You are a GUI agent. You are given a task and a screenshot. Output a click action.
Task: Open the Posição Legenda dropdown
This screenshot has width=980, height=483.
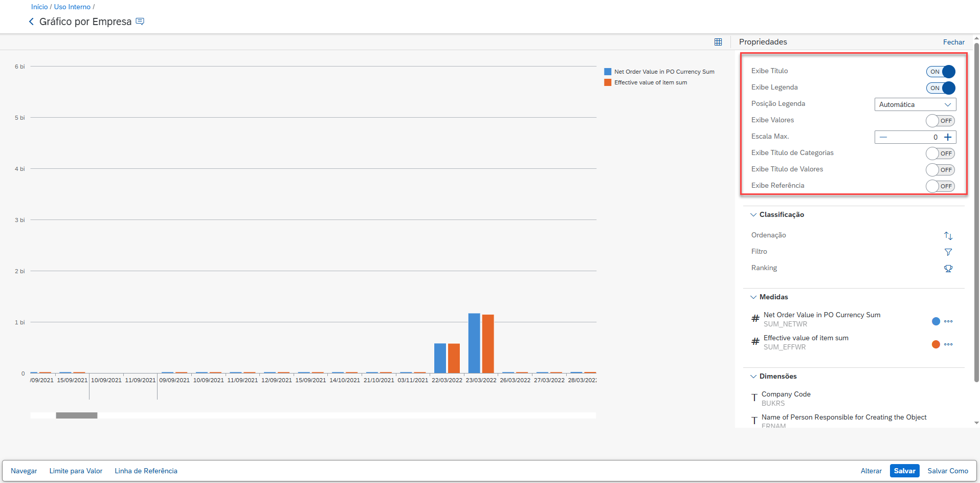pyautogui.click(x=915, y=104)
